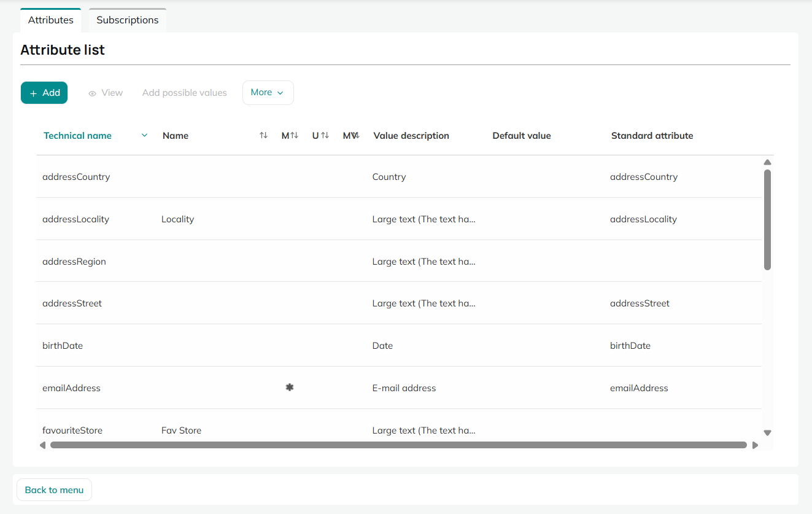Screen dimensions: 812x514
Task: Click the Back to menu button
Action: point(54,490)
